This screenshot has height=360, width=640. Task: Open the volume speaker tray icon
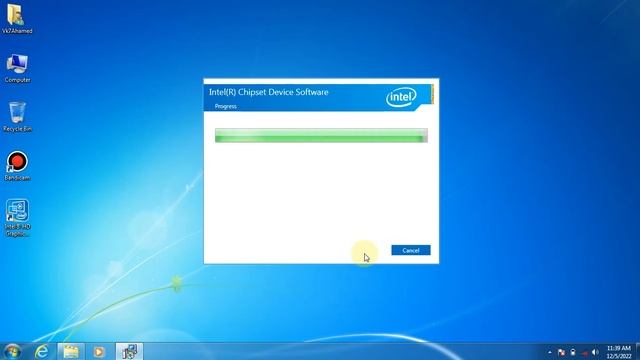pos(595,352)
